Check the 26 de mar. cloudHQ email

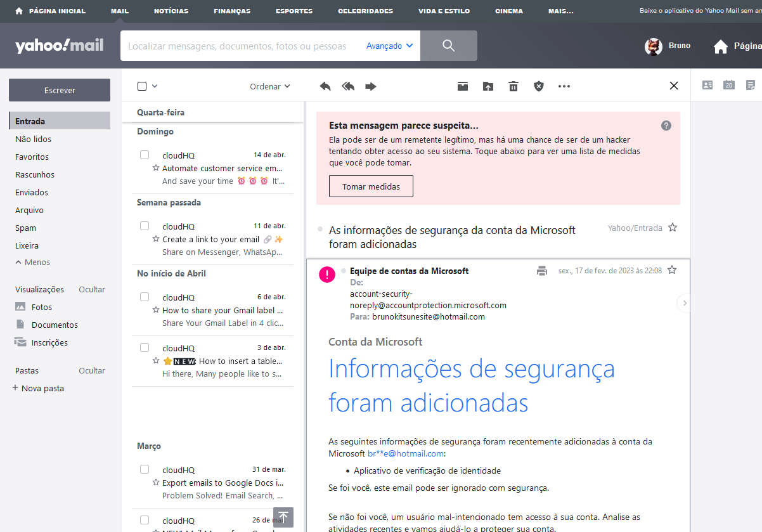[145, 520]
